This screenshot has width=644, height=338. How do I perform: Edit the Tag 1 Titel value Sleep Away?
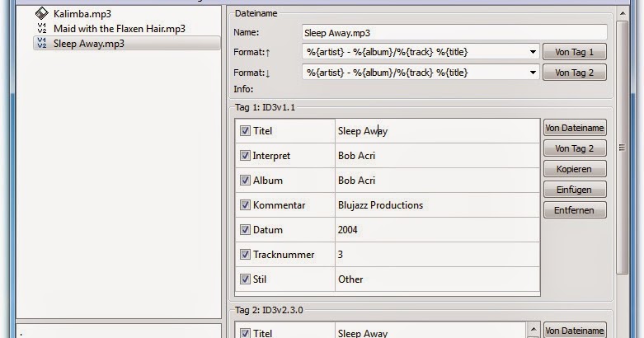[437, 131]
